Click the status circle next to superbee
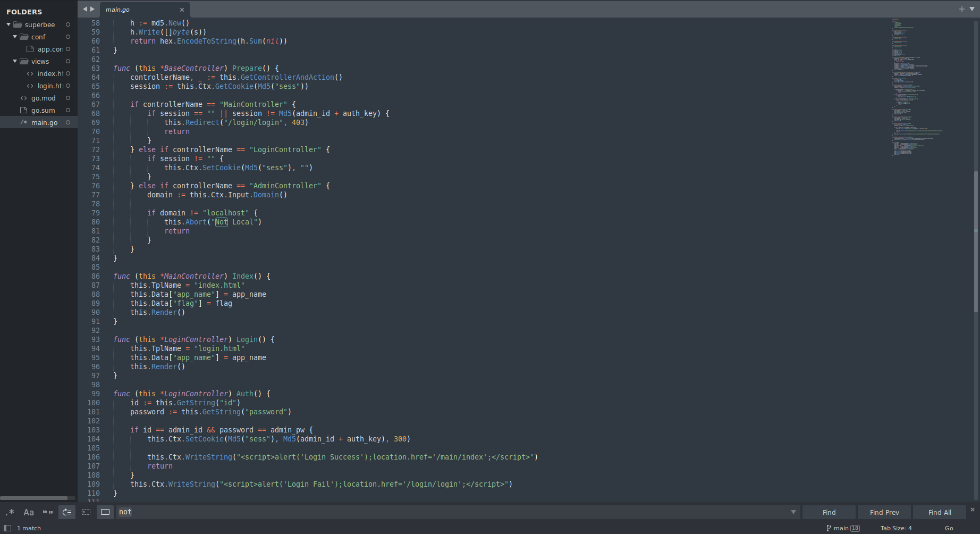 click(x=68, y=24)
